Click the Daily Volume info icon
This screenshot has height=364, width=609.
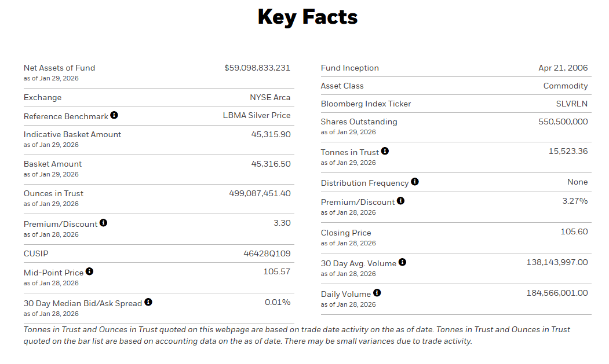(x=377, y=293)
